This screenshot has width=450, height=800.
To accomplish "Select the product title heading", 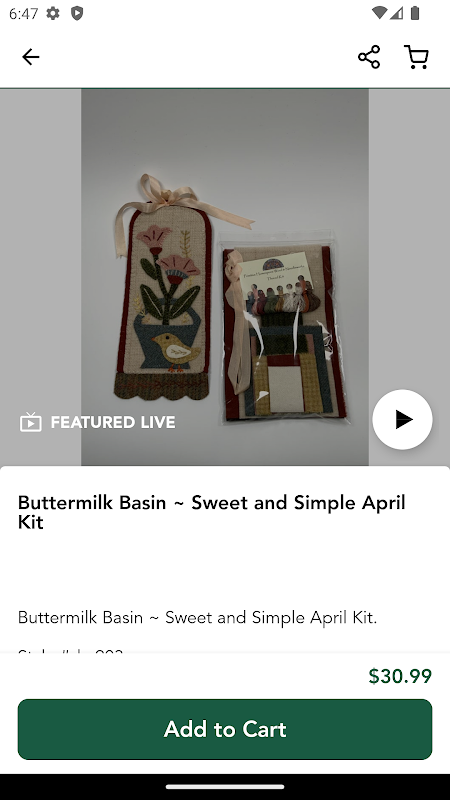I will pos(212,512).
